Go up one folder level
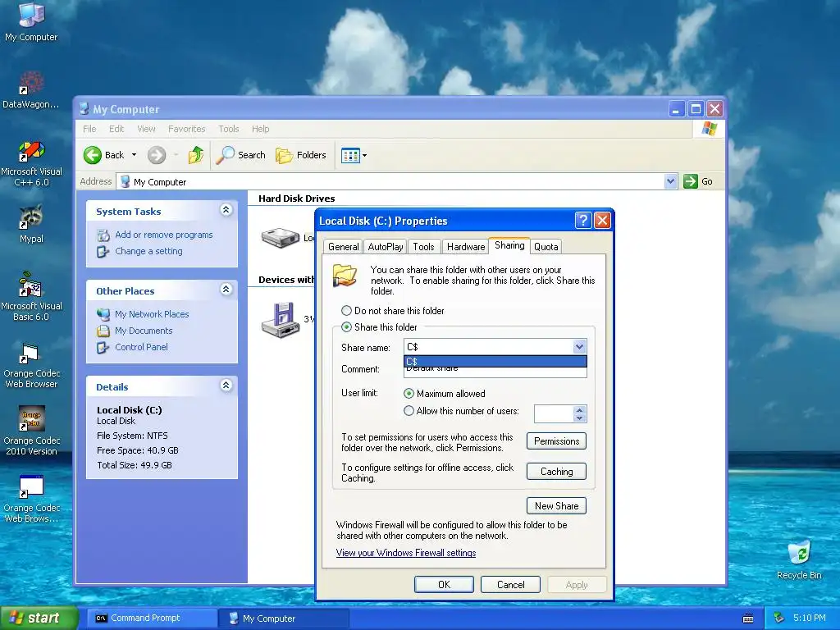 pos(195,155)
